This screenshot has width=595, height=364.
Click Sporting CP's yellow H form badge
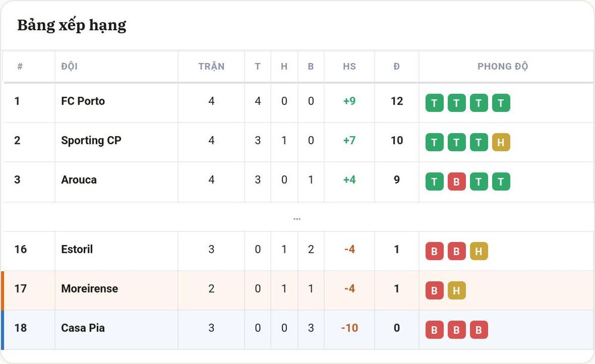point(501,142)
